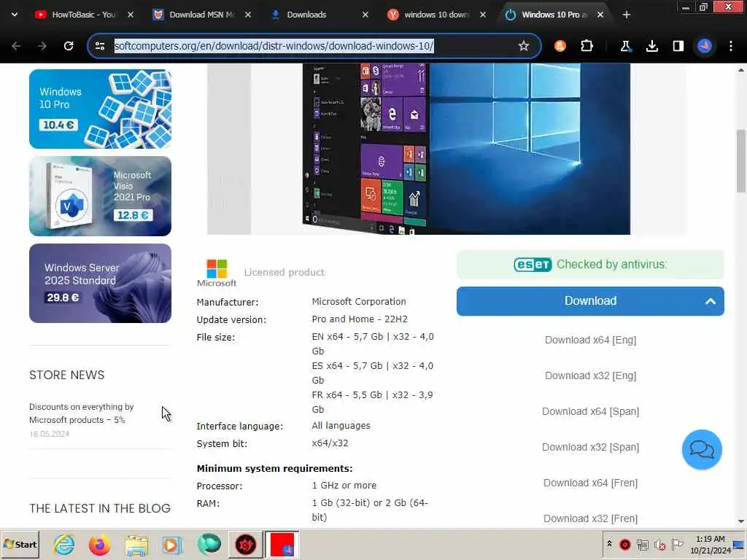Open Windows Server 2025 Standard banner
The width and height of the screenshot is (747, 560).
tap(100, 284)
